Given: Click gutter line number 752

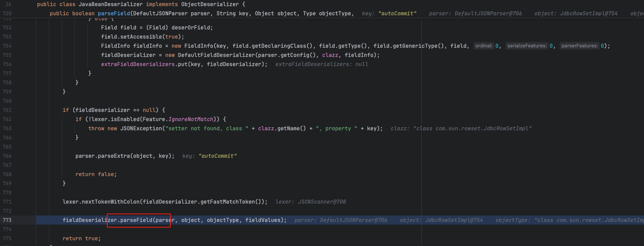Looking at the screenshot, I should [x=7, y=28].
